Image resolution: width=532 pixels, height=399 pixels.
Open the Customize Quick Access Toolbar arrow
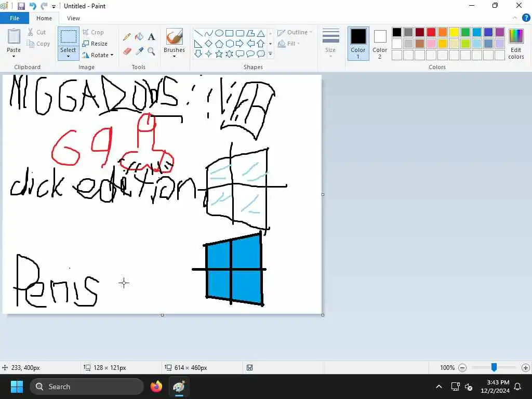pyautogui.click(x=54, y=6)
